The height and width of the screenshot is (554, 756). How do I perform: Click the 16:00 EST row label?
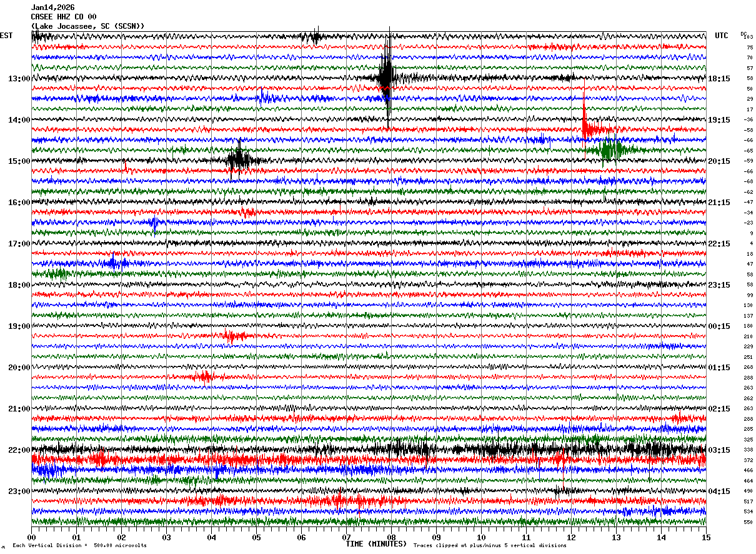click(x=19, y=203)
